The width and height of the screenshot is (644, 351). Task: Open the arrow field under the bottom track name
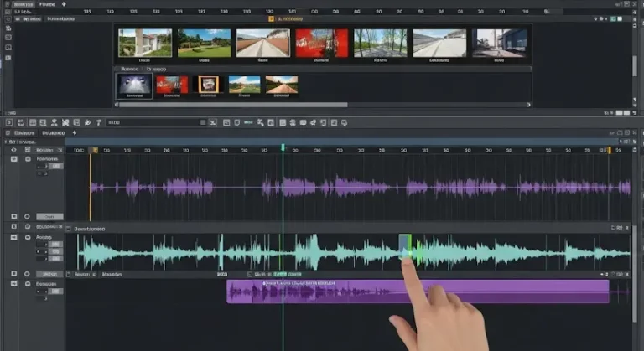tap(42, 292)
